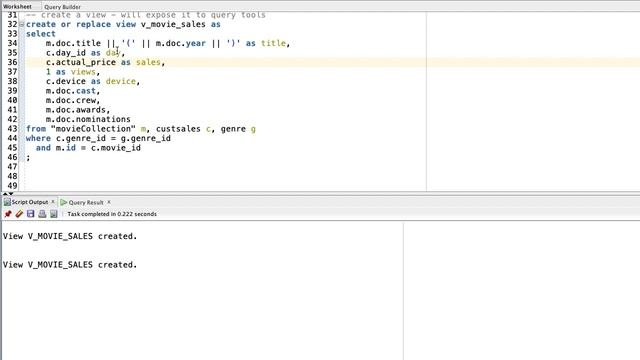The image size is (640, 360).
Task: Click first 'View V_MOVIE_SALES created.' line
Action: [70, 236]
